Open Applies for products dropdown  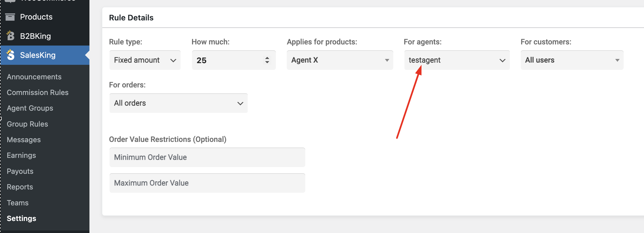coord(340,60)
